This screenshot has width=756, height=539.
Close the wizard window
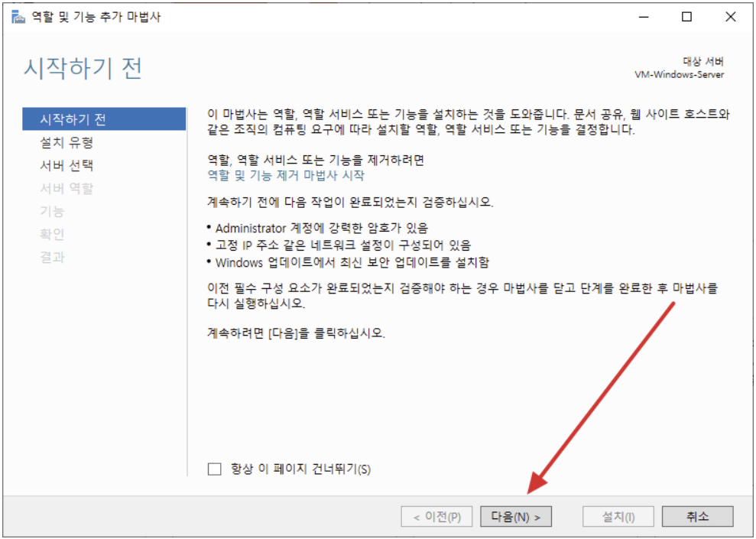pos(731,17)
